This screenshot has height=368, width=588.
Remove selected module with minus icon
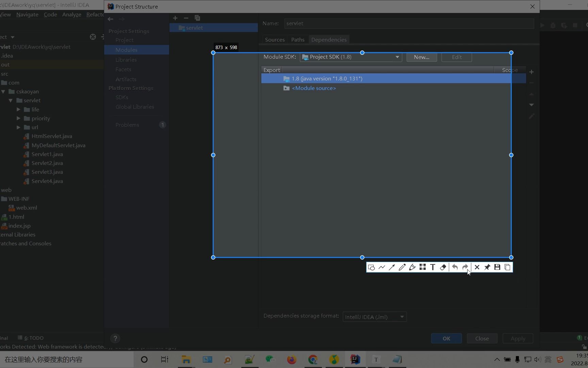click(186, 18)
